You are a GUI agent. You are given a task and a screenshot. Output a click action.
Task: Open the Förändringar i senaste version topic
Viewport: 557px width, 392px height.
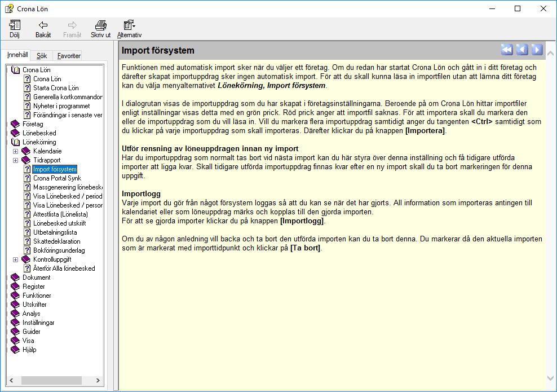(68, 115)
